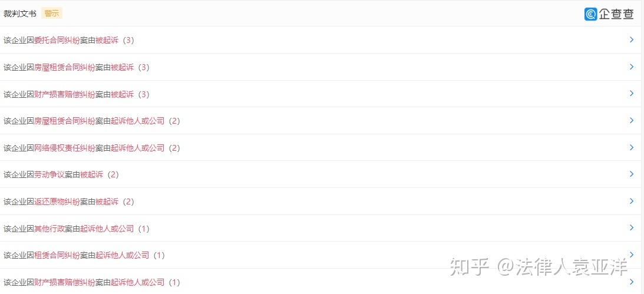The image size is (644, 294).
Task: Click the 网络侵权责任纠纷 link text
Action: point(65,148)
